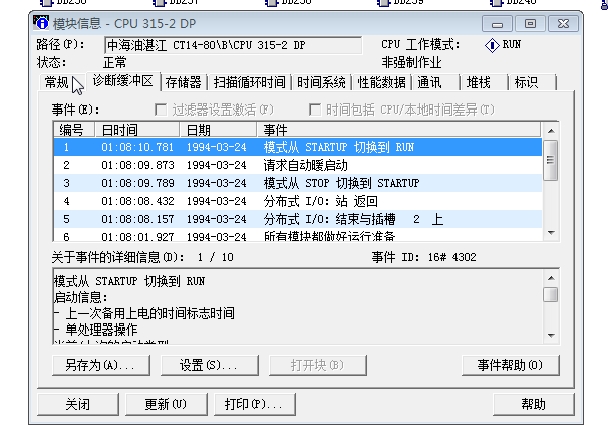Switch to the 常规 tab
Viewport: 608px width, 437px height.
pyautogui.click(x=57, y=82)
